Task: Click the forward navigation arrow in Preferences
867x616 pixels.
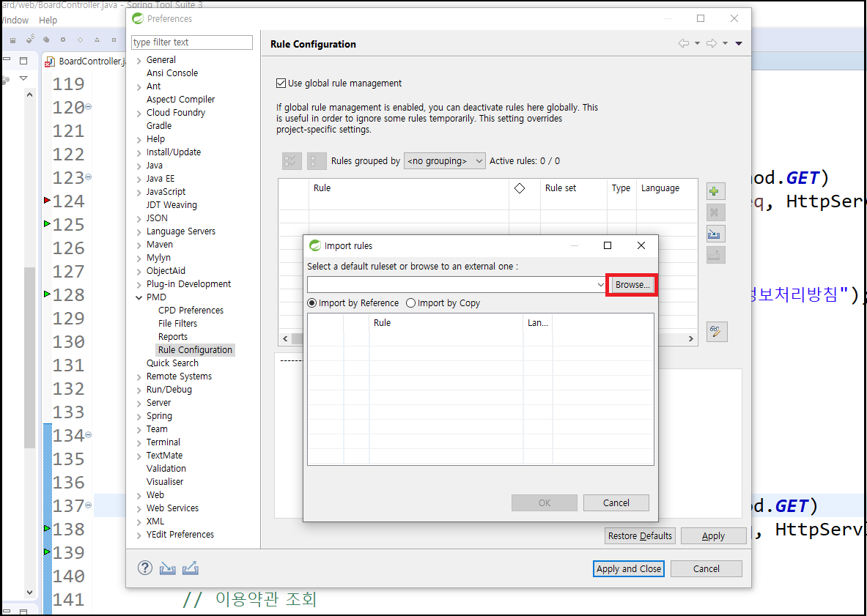Action: (x=712, y=44)
